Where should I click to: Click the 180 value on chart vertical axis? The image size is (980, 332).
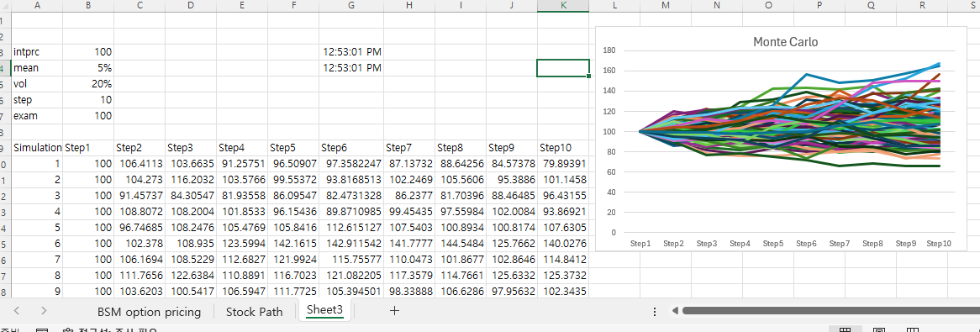point(610,50)
